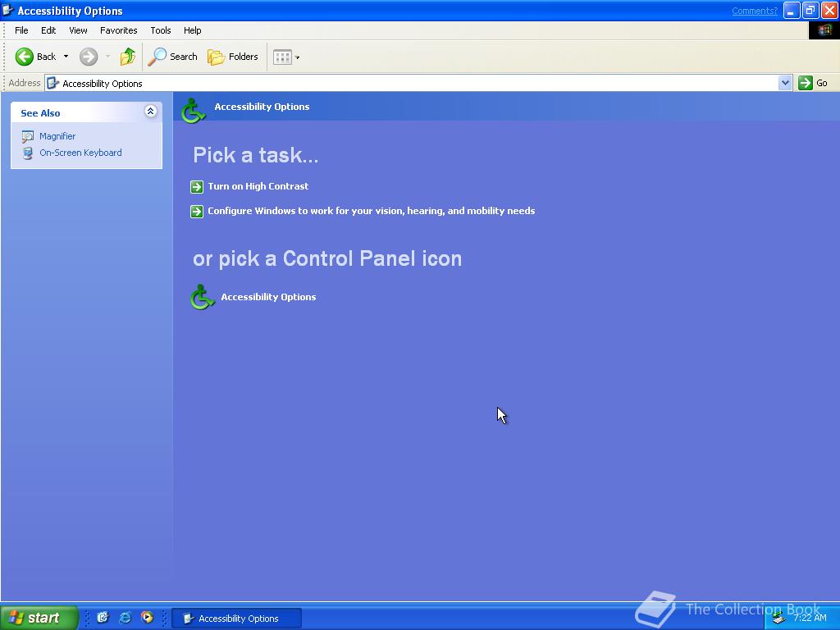Click Turn on High Contrast task

pyautogui.click(x=258, y=186)
